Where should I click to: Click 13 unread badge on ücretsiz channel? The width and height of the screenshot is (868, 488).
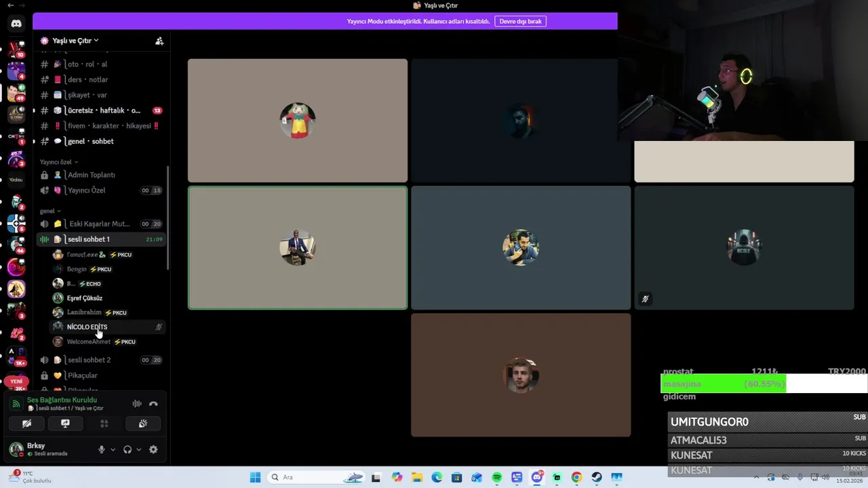(157, 110)
